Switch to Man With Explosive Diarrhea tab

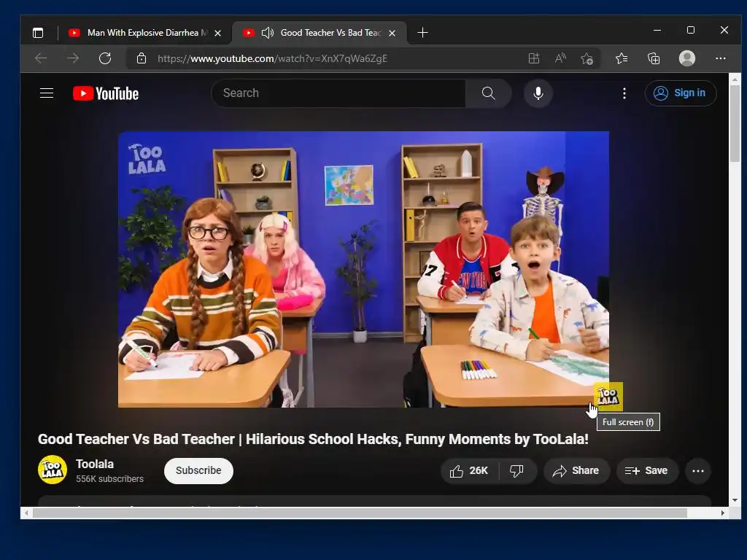click(145, 32)
